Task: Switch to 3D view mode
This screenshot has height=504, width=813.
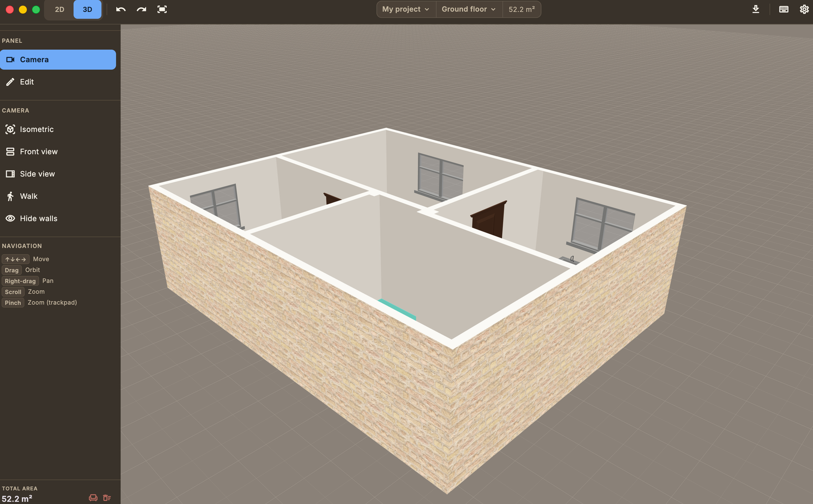Action: click(x=87, y=10)
